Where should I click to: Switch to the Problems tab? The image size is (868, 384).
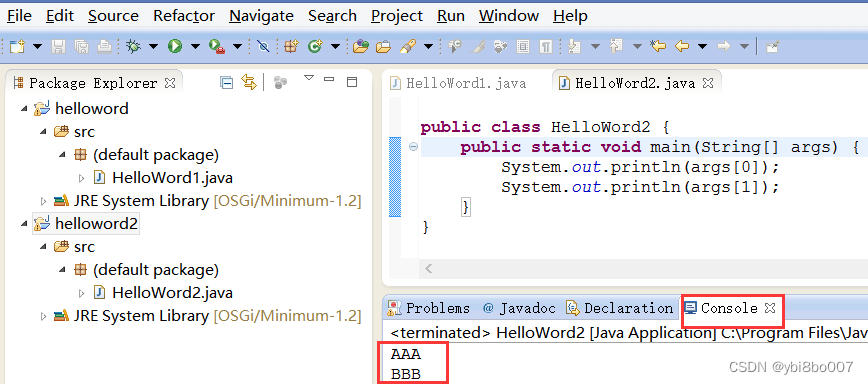[x=429, y=308]
